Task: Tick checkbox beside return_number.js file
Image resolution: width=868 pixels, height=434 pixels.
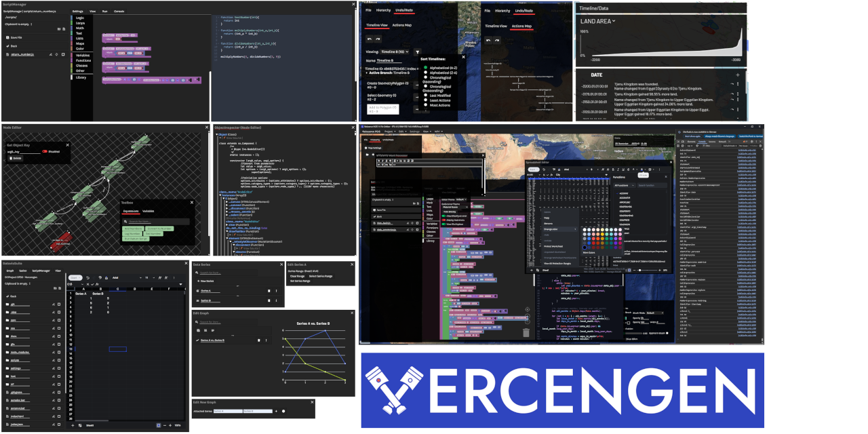Action: click(x=63, y=54)
